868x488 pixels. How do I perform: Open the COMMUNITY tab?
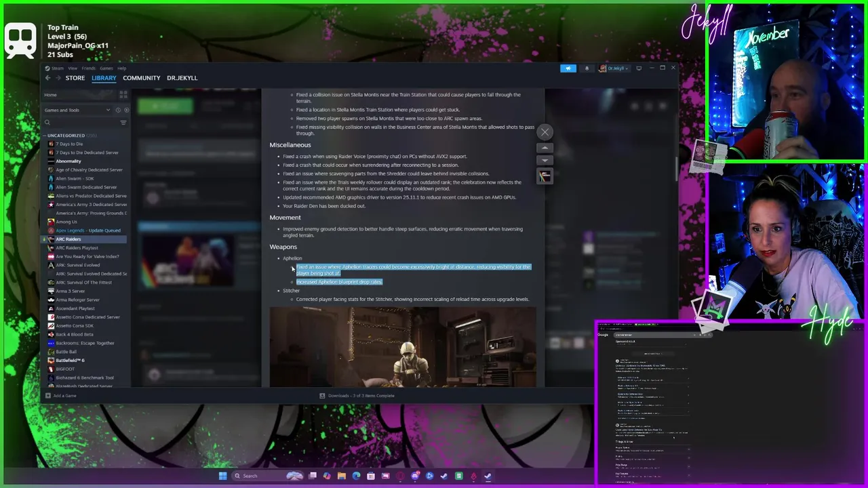point(142,78)
